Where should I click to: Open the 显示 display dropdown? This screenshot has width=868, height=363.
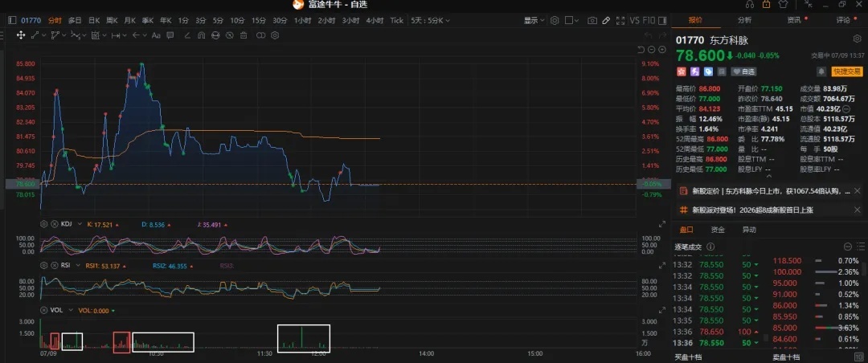click(534, 20)
